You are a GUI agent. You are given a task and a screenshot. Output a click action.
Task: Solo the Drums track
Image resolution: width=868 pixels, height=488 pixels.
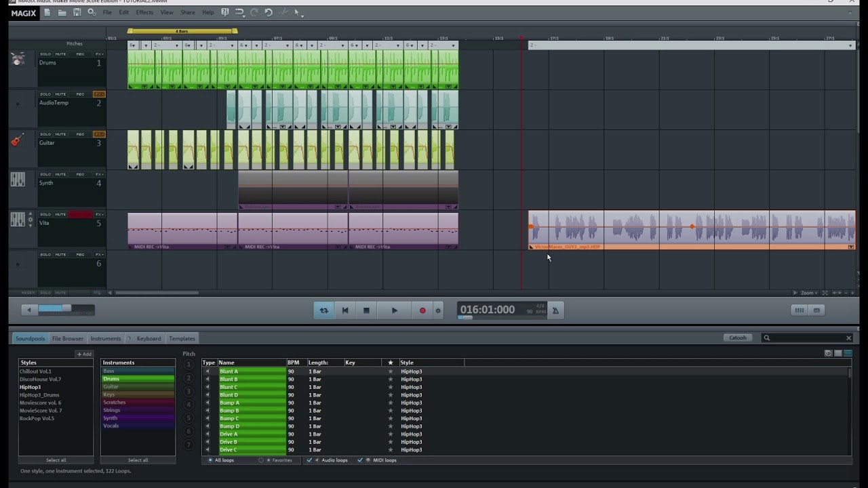(x=45, y=54)
